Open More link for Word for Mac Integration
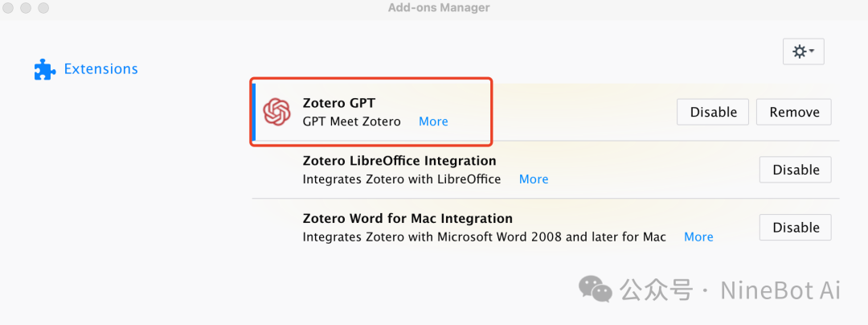The image size is (868, 325). click(x=698, y=237)
